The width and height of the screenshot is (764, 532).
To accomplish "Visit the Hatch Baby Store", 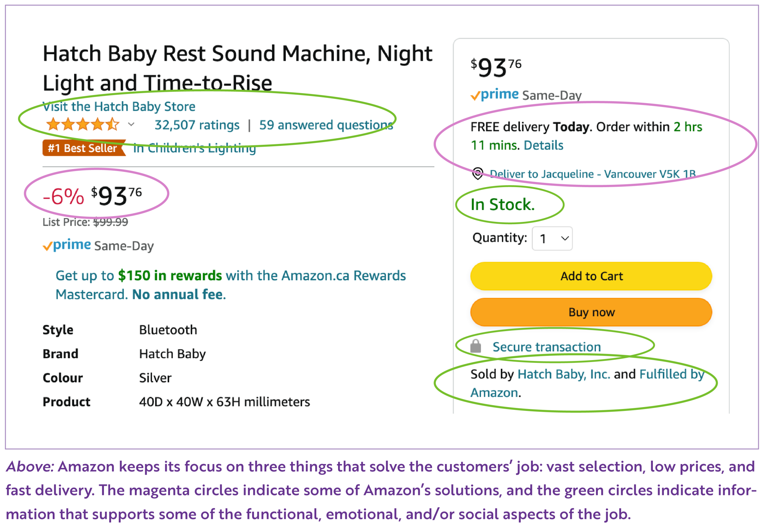I will (119, 107).
